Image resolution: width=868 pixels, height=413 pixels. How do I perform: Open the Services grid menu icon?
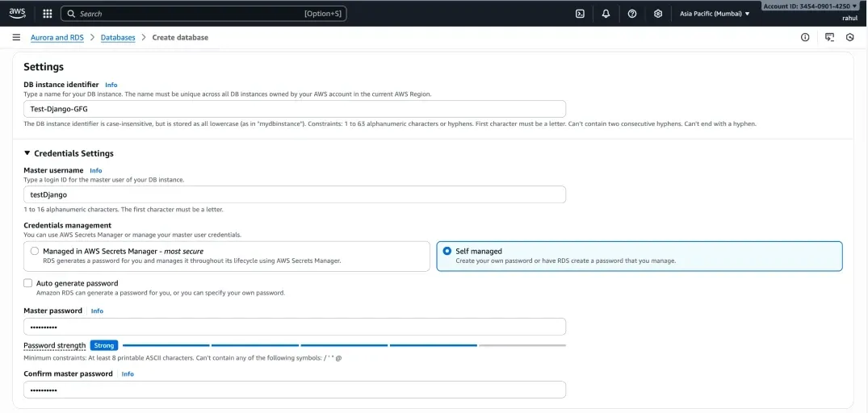[x=48, y=14]
